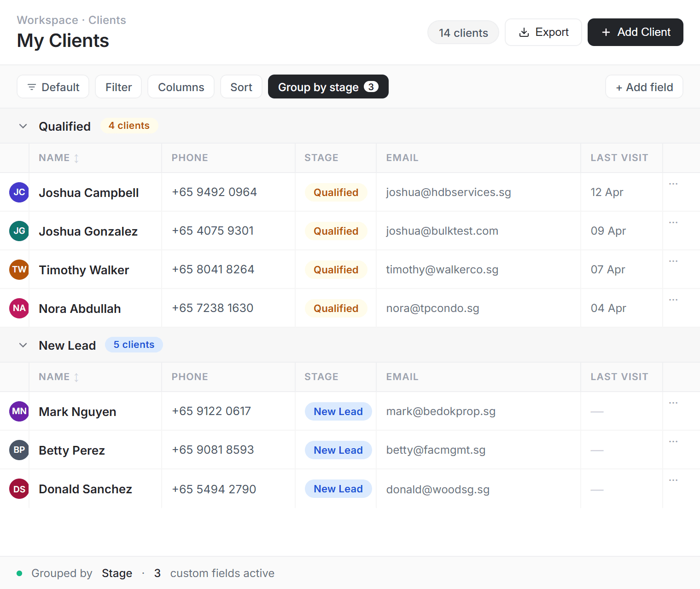
Task: Click the Phone header in Qualified group
Action: 190,158
